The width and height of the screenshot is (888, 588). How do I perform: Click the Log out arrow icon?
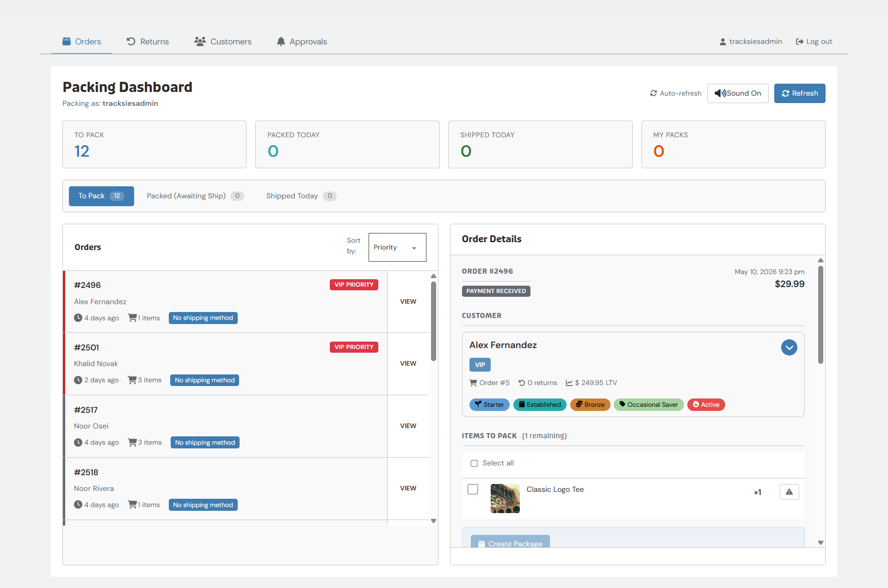click(799, 42)
